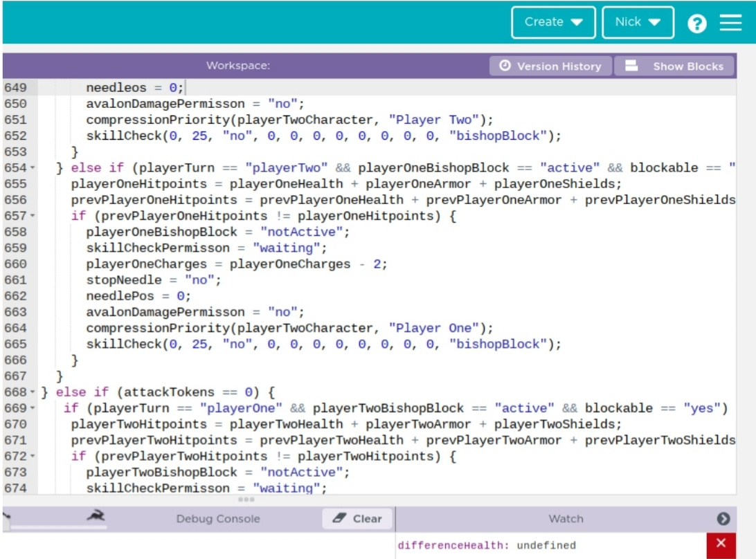This screenshot has width=756, height=559.
Task: Collapse code fold at line 669
Action: (x=33, y=407)
